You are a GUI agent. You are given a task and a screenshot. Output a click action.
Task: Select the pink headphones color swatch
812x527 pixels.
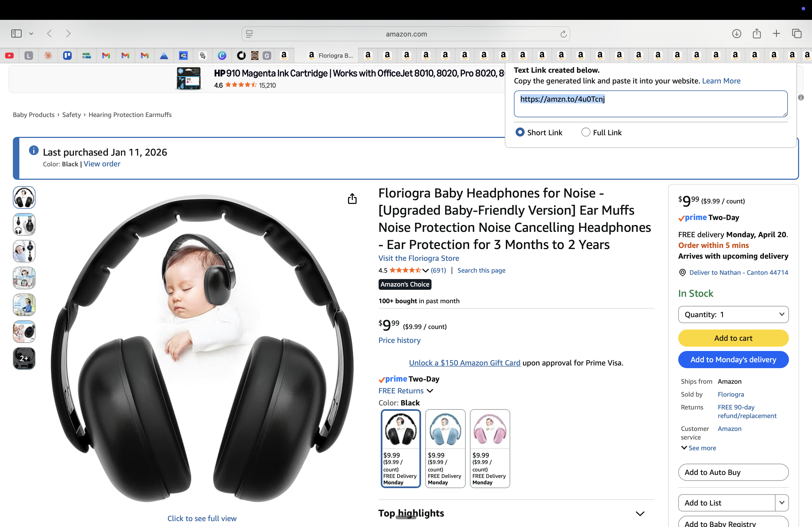coord(490,448)
